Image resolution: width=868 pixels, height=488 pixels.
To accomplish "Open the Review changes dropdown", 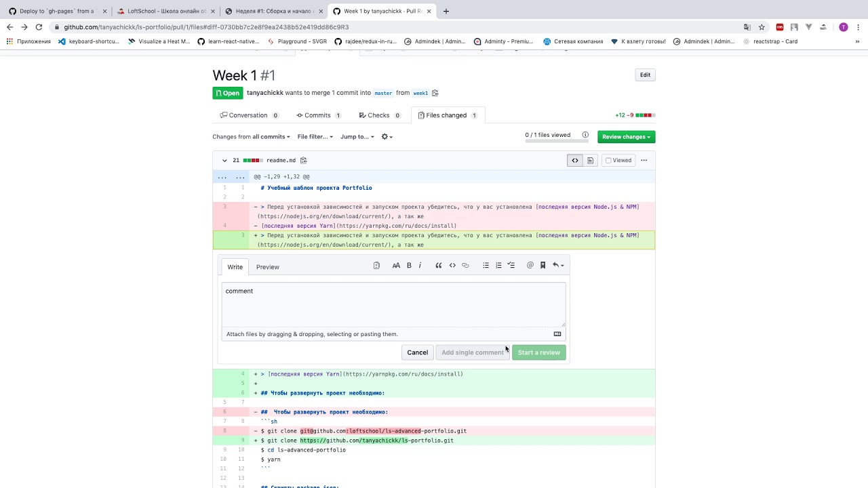I will pos(626,137).
